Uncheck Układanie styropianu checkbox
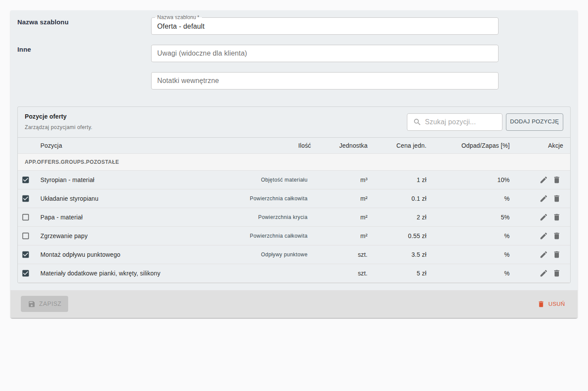The height and width of the screenshot is (391, 588). tap(26, 199)
